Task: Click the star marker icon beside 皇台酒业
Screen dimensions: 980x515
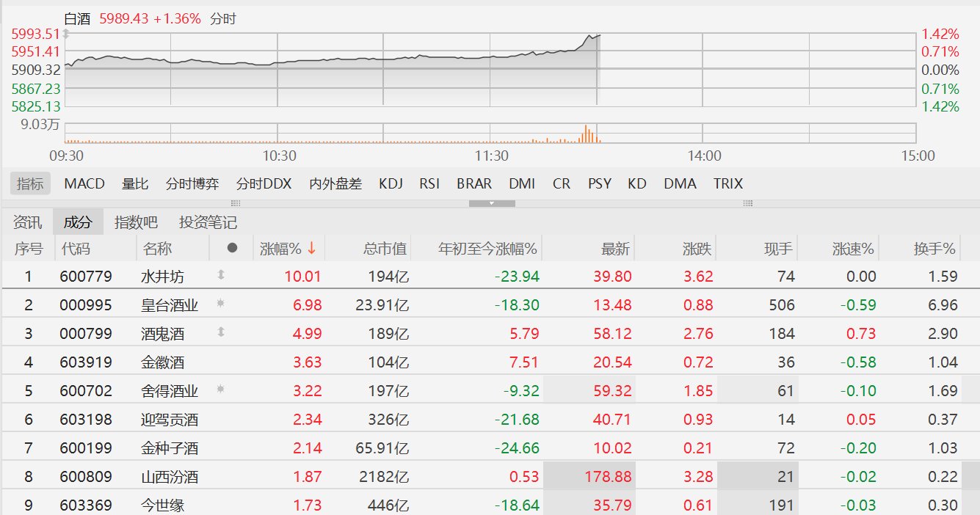Action: click(219, 304)
